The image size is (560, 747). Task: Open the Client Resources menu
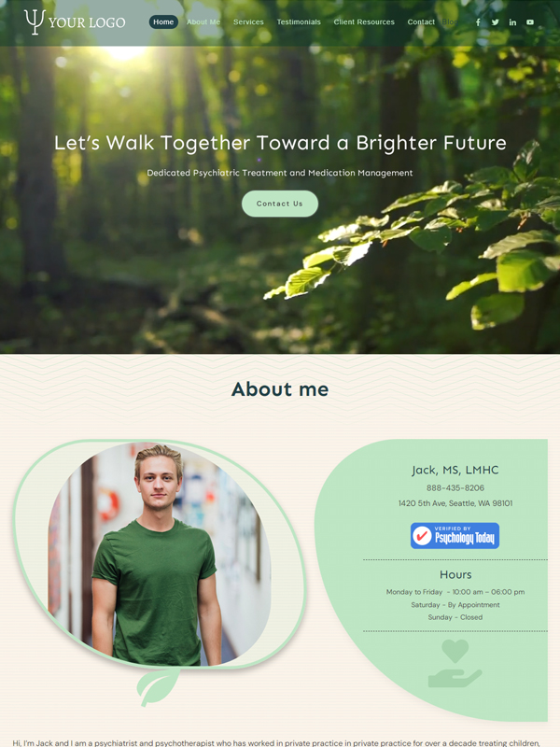click(x=364, y=21)
